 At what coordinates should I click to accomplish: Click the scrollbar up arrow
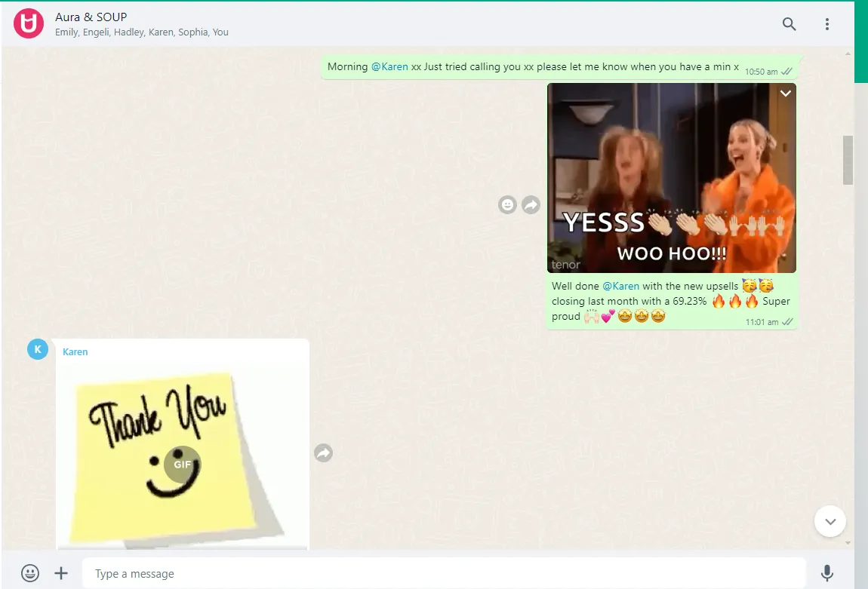coord(848,54)
